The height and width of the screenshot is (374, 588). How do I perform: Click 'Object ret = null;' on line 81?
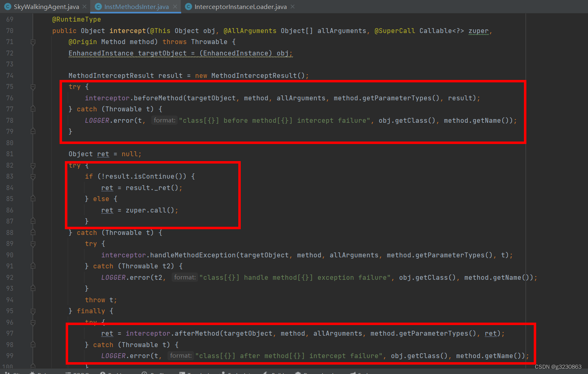[105, 154]
